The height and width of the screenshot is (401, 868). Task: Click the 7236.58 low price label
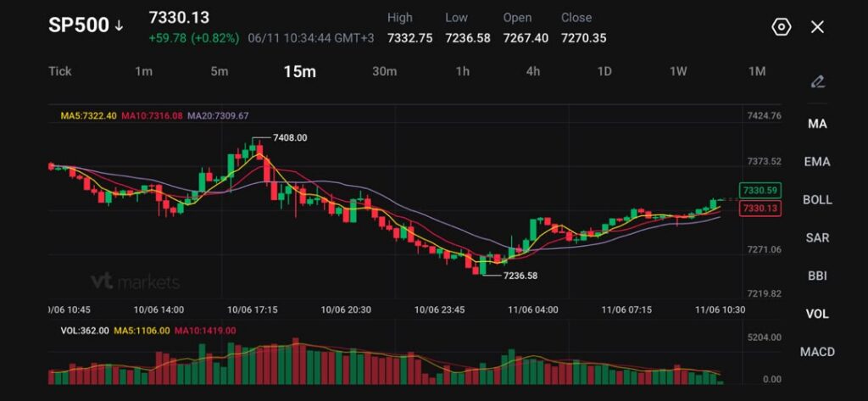(520, 276)
